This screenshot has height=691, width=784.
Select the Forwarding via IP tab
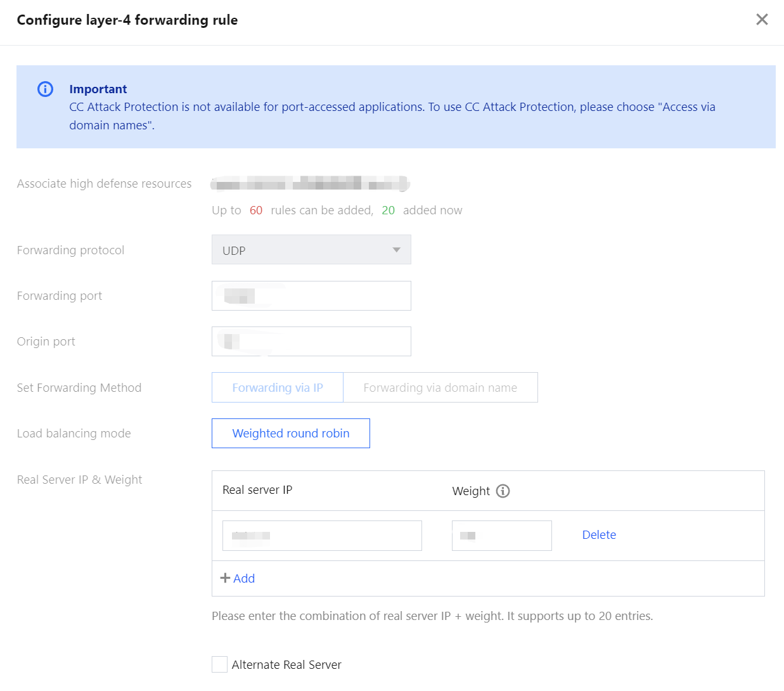278,387
